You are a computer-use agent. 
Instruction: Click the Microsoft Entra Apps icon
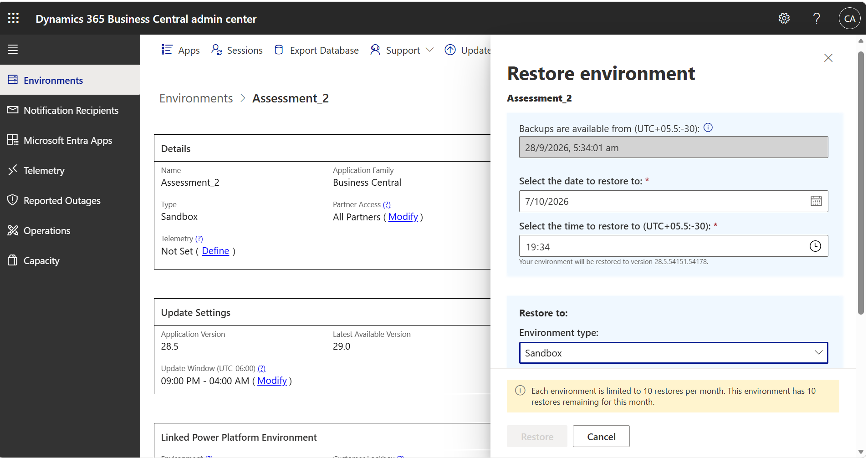coord(13,140)
